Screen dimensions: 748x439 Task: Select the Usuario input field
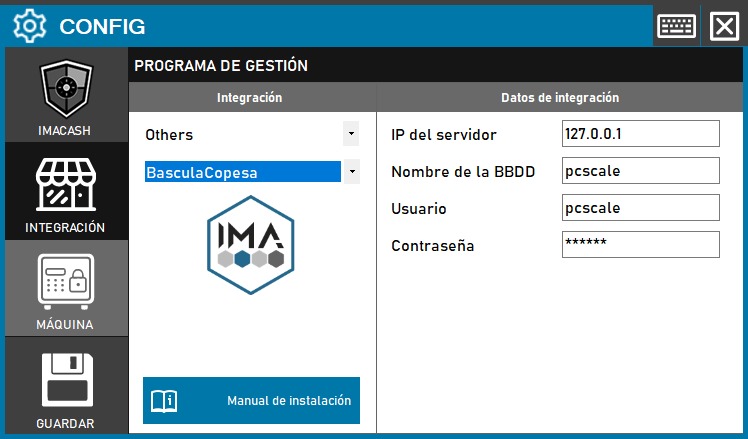click(x=640, y=208)
